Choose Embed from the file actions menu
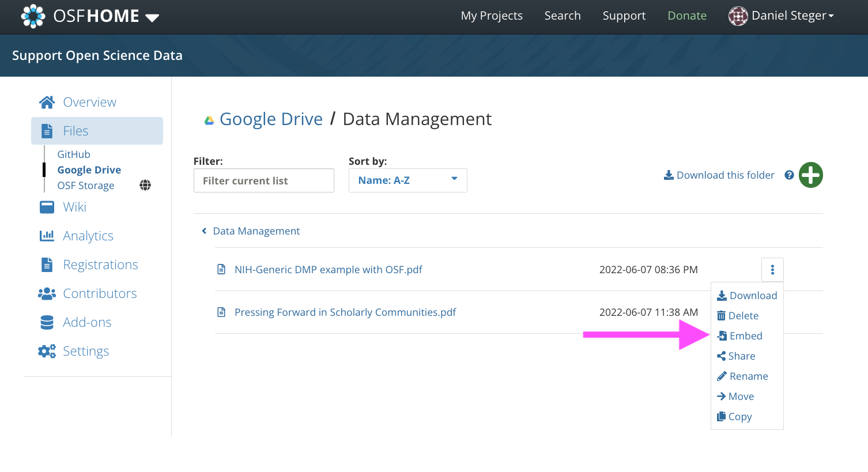Viewport: 868px width, 472px height. (x=739, y=335)
